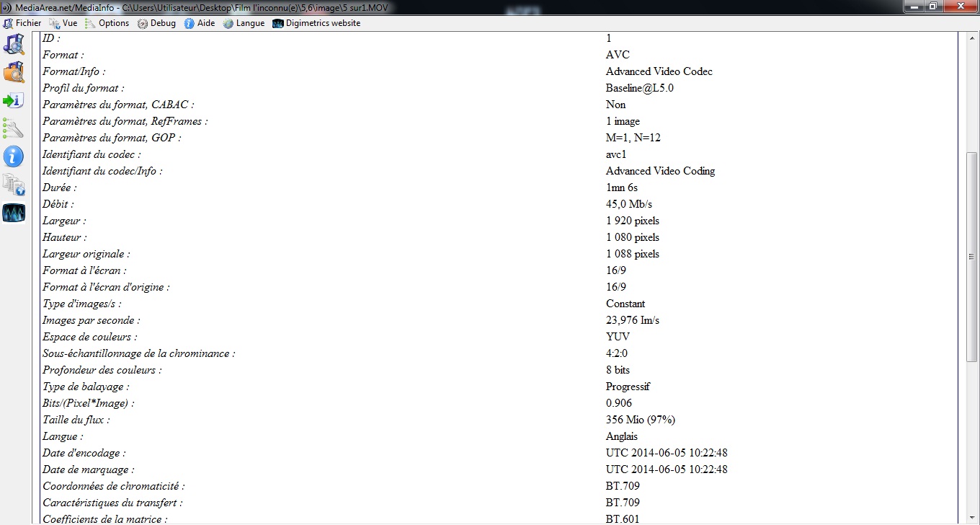Select the value 'Advanced Video Codec'

point(659,71)
